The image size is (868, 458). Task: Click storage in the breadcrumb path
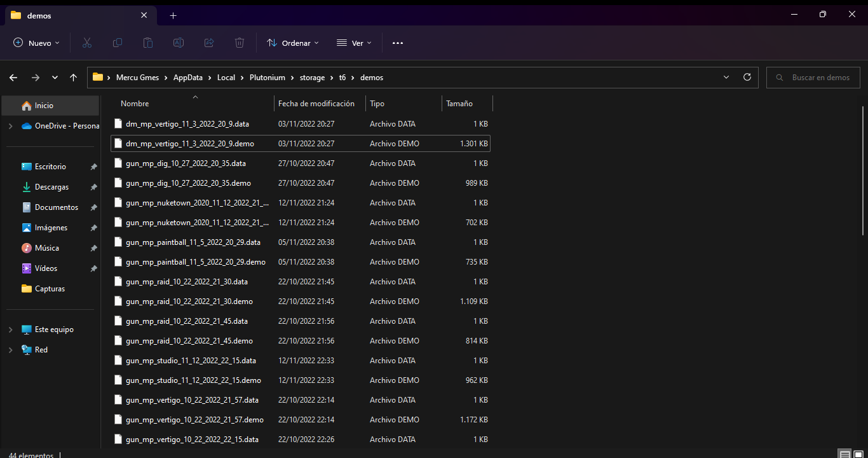coord(312,78)
